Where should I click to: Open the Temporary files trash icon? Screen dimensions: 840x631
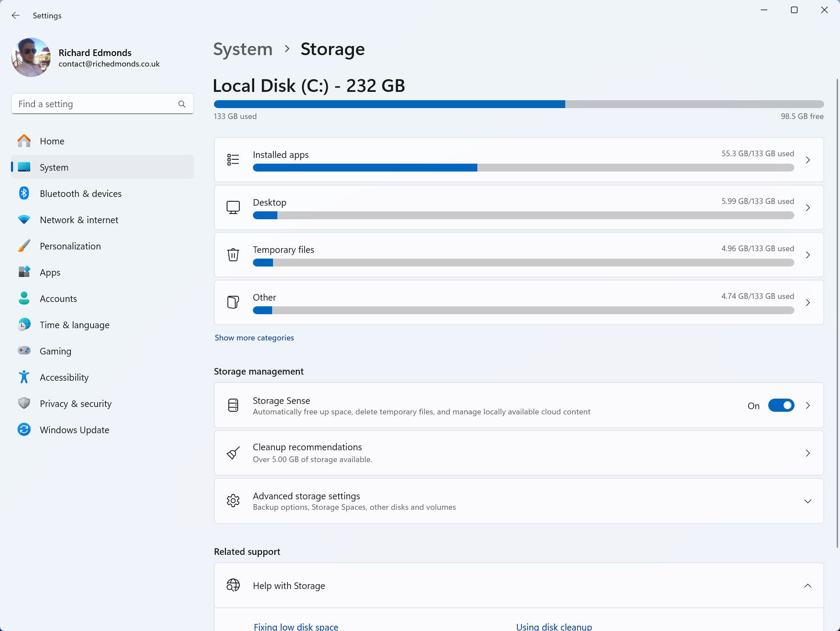point(233,255)
